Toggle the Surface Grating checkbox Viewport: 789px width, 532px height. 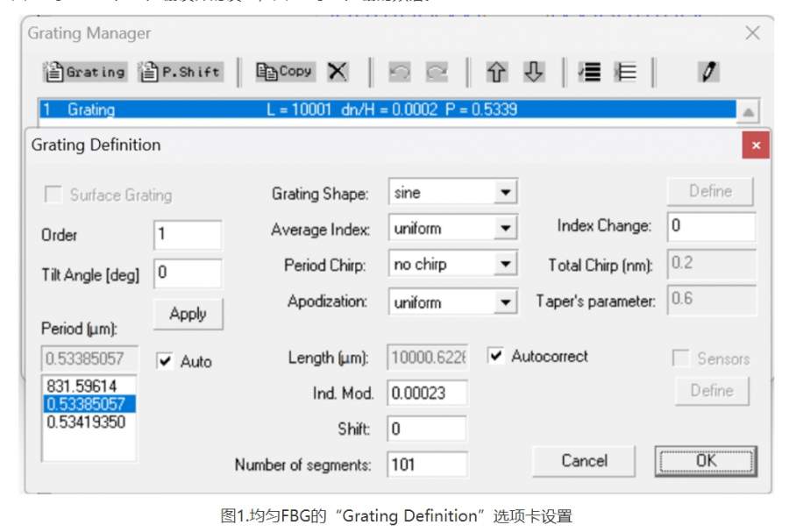click(53, 194)
